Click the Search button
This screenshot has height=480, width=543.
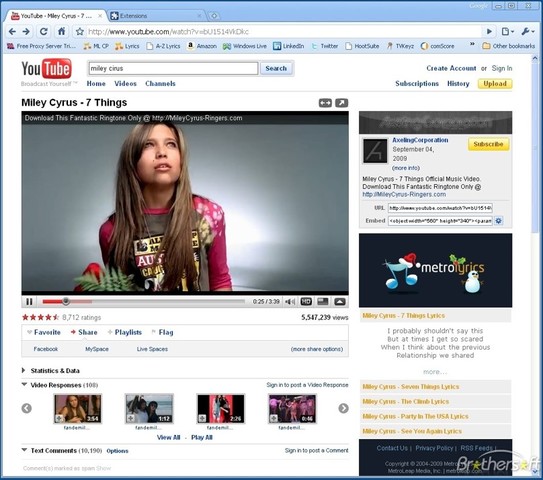coord(276,68)
